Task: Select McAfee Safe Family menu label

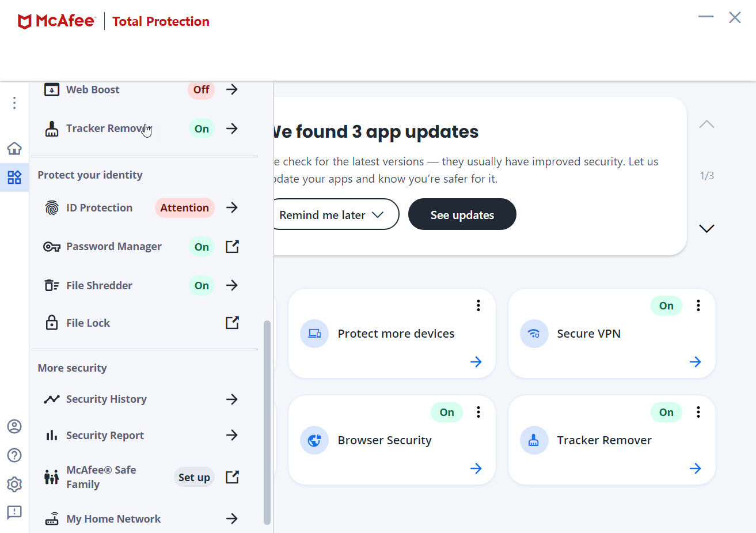Action: point(101,477)
